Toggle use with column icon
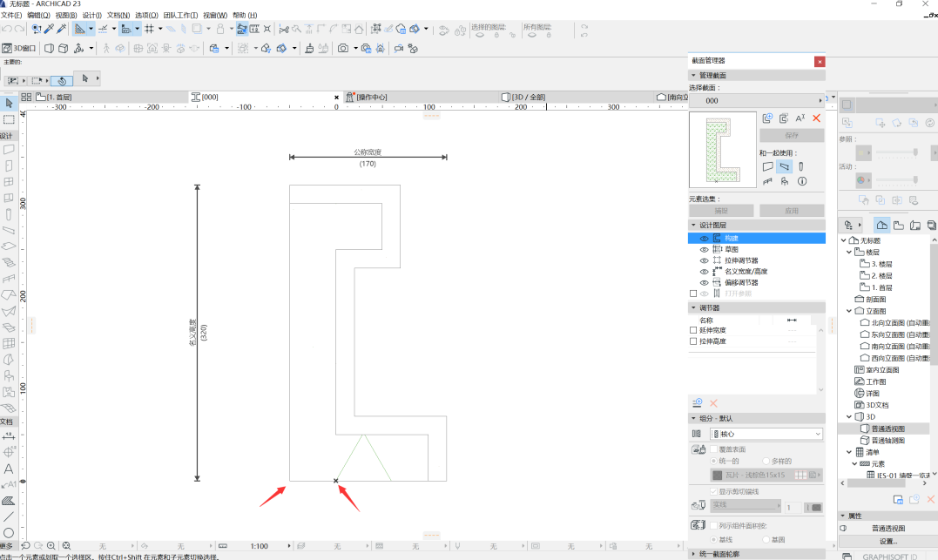Viewport: 938px width, 560px height. 801,167
